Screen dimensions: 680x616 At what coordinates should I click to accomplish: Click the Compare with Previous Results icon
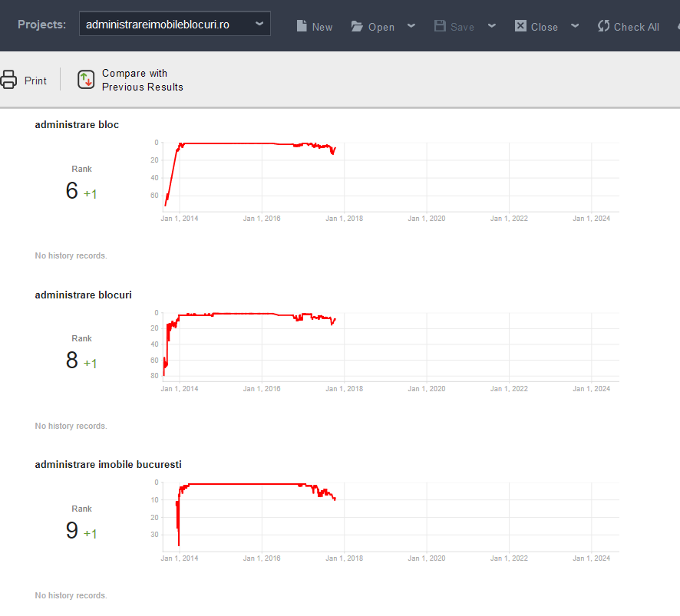86,79
